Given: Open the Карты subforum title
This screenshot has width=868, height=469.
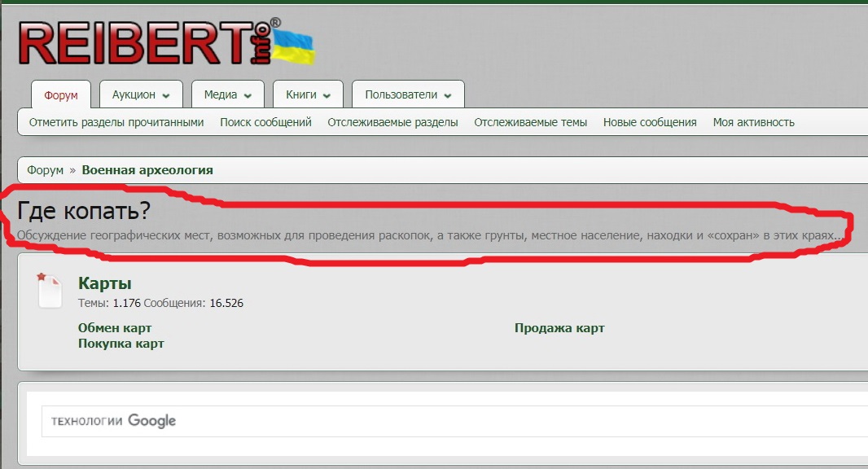Looking at the screenshot, I should point(104,283).
